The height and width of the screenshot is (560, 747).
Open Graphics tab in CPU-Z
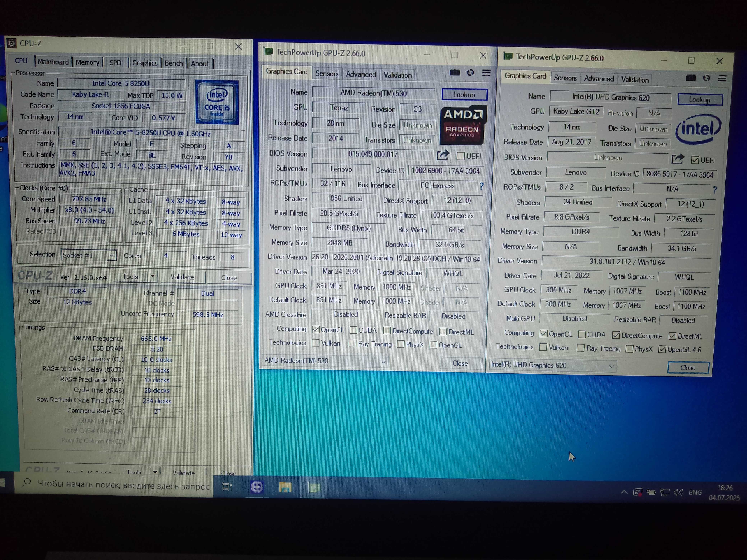145,63
